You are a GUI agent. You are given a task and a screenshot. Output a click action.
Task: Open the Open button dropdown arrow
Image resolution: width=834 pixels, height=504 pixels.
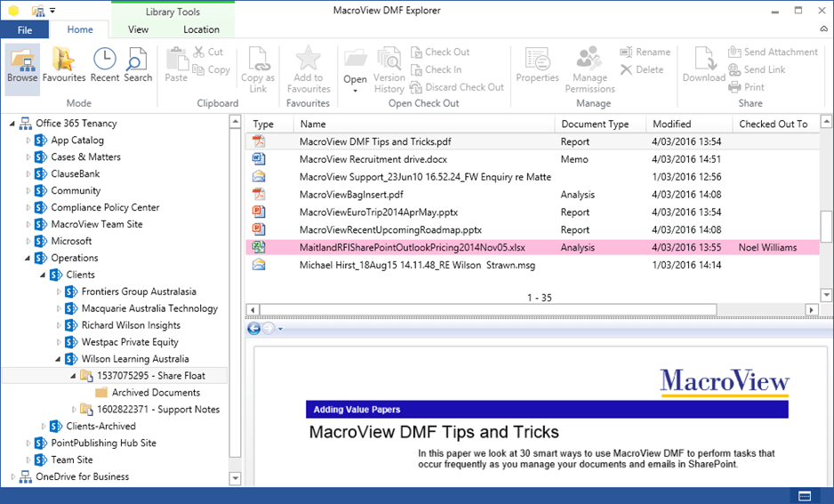(356, 91)
